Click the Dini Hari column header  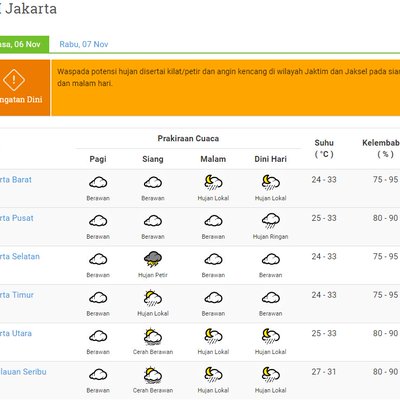pyautogui.click(x=271, y=159)
